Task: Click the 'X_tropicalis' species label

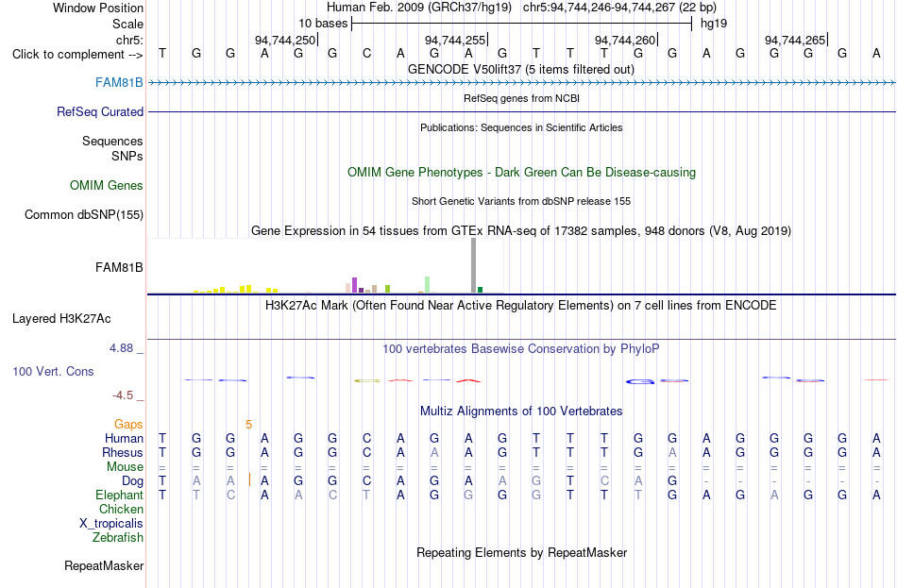Action: point(111,524)
